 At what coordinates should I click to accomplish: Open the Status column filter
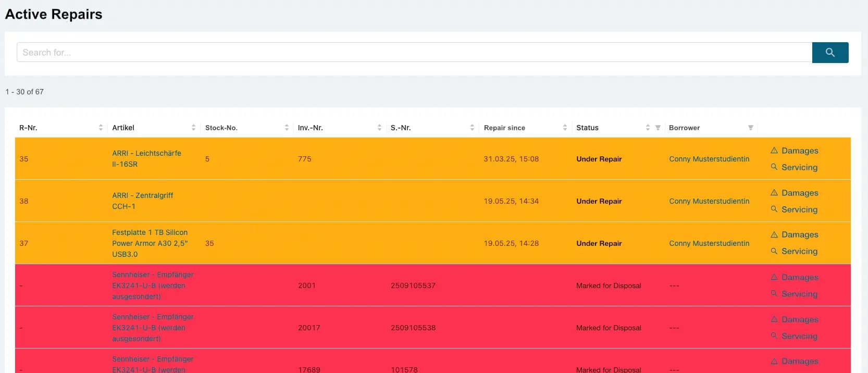tap(658, 128)
